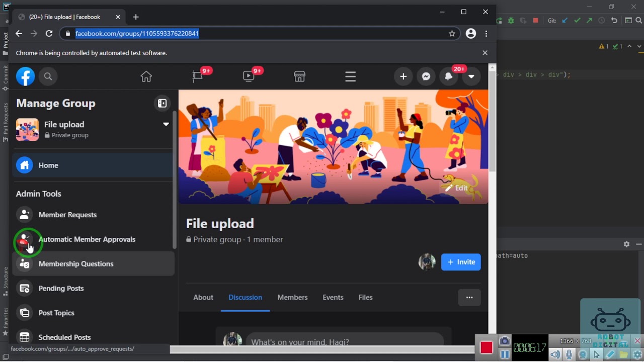The width and height of the screenshot is (644, 362).
Task: Click the member avatar next to Invite
Action: pos(427,262)
